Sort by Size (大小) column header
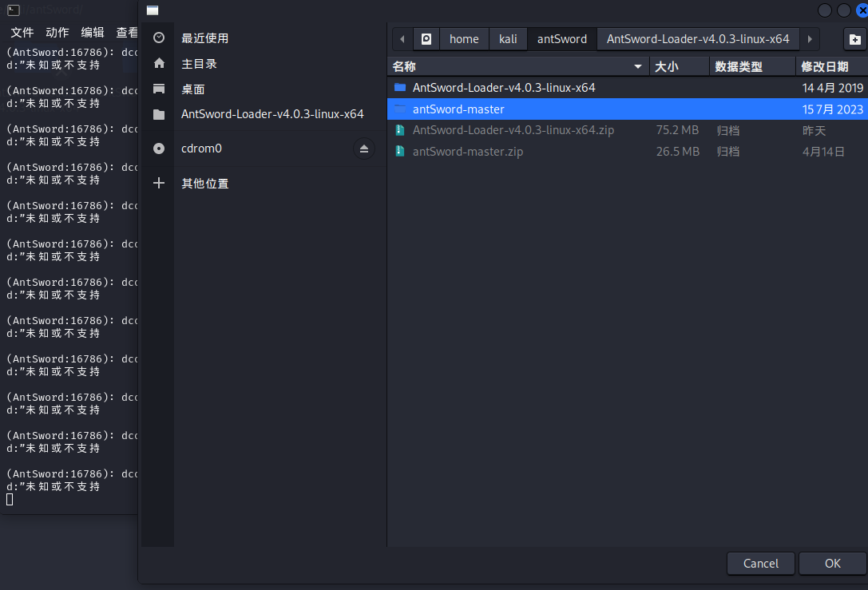The height and width of the screenshot is (590, 868). tap(680, 66)
